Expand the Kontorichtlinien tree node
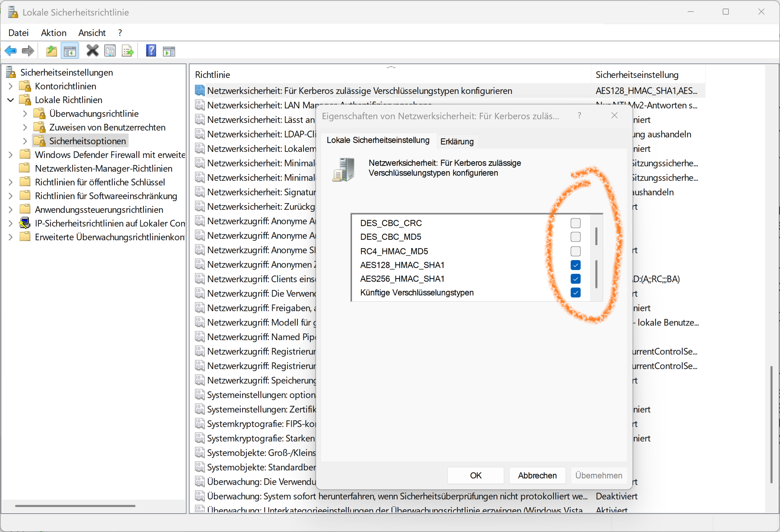The image size is (780, 532). (x=11, y=86)
